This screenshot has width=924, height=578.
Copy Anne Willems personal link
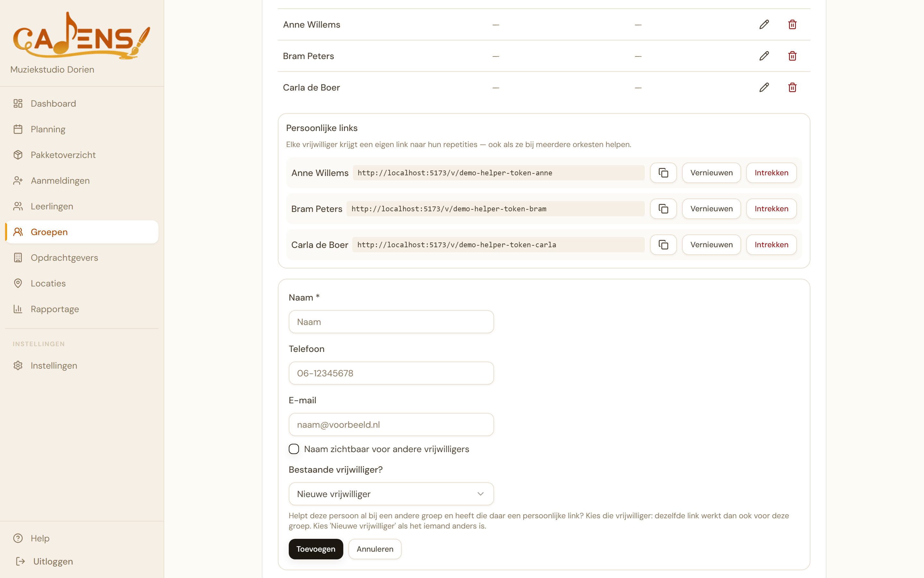coord(663,173)
